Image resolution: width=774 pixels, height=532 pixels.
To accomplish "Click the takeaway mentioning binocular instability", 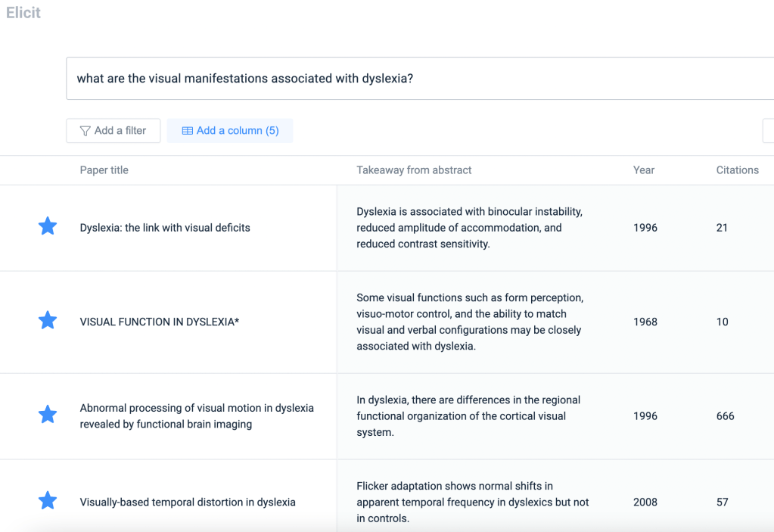I will click(469, 228).
